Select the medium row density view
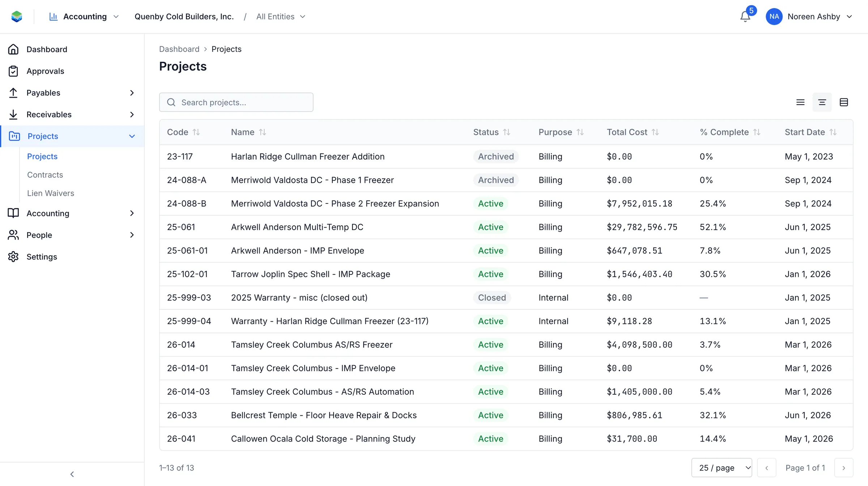 (822, 102)
